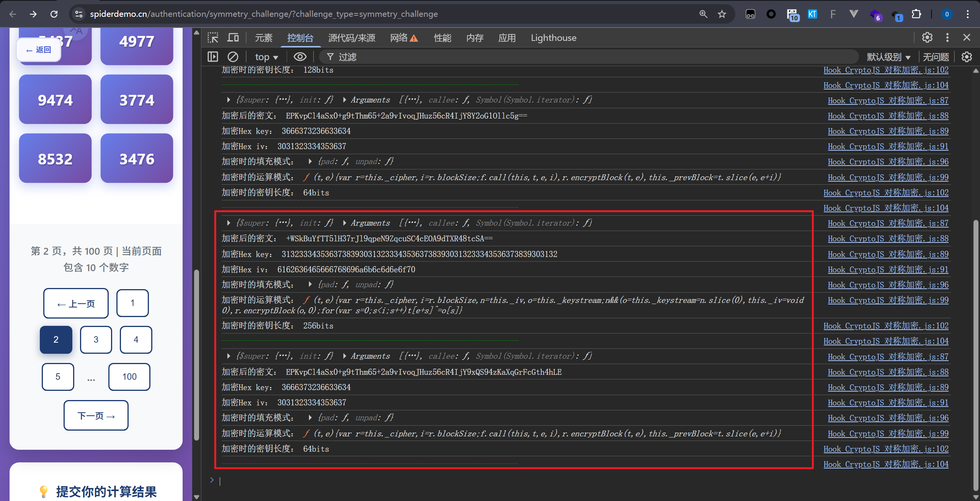
Task: Open the 默认级别 log level dropdown
Action: coord(888,57)
